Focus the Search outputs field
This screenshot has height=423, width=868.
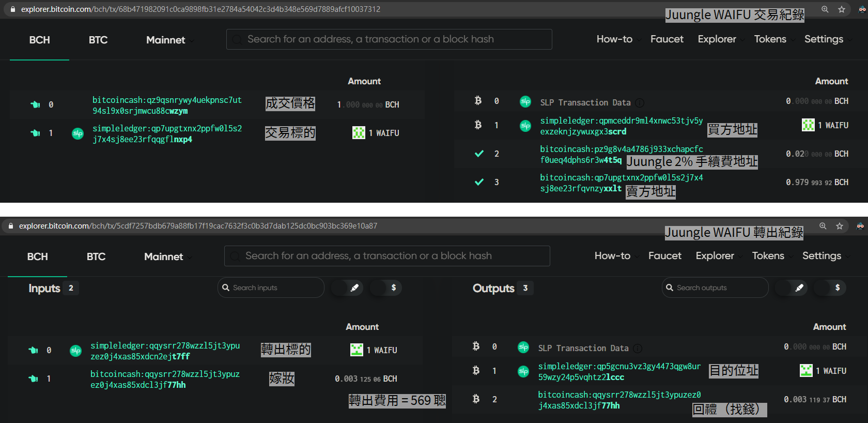(x=715, y=288)
